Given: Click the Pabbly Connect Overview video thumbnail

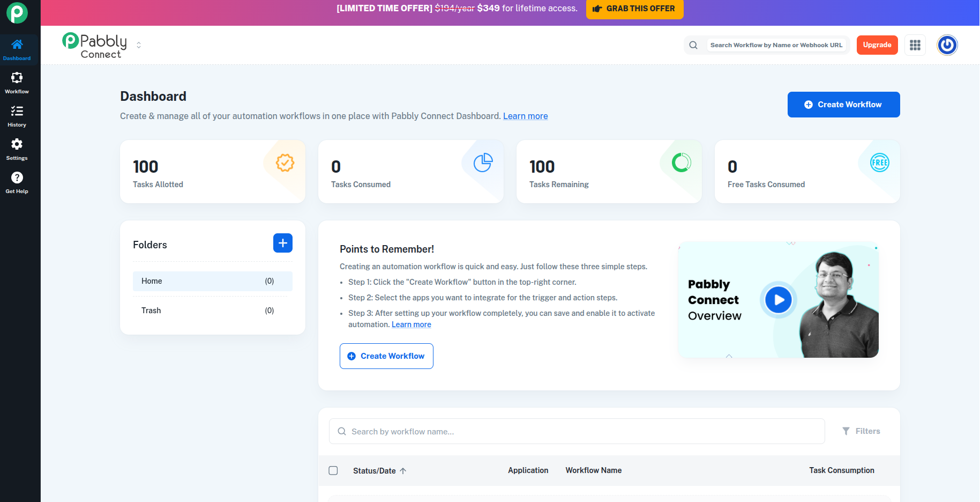Looking at the screenshot, I should tap(778, 300).
